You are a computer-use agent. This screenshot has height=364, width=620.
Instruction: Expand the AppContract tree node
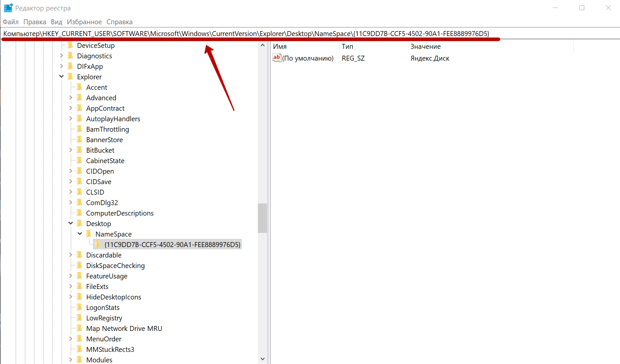point(70,108)
